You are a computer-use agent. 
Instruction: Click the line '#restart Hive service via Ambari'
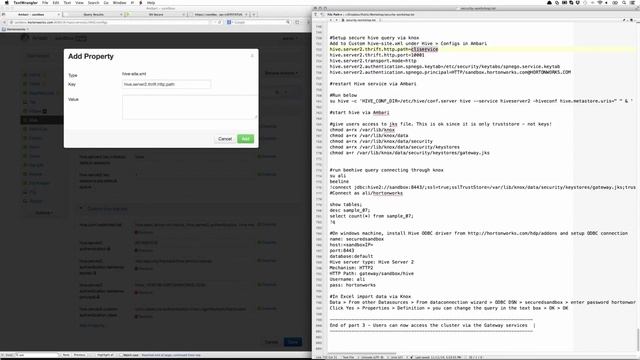click(x=373, y=84)
